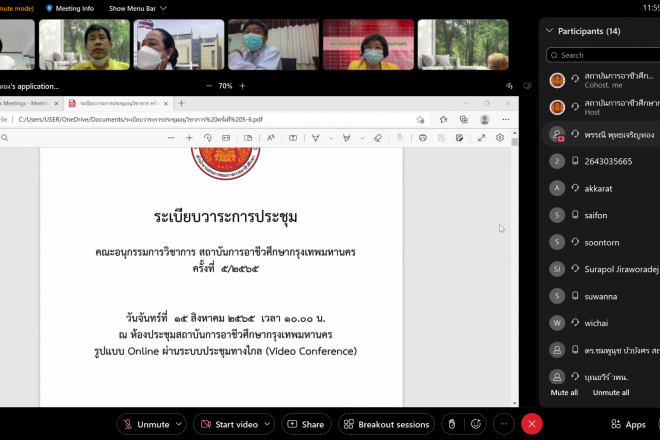The image size is (660, 440).
Task: Click the yellow-jacket woman's video thumbnail
Action: [x=368, y=45]
